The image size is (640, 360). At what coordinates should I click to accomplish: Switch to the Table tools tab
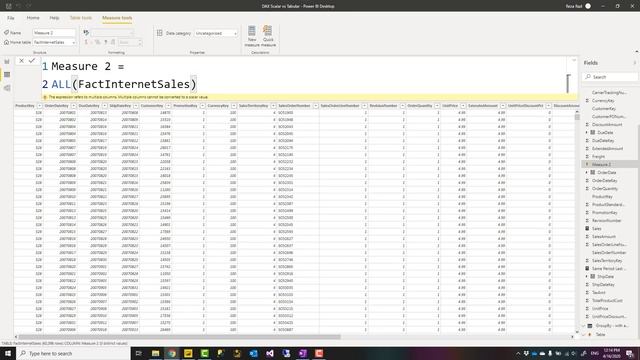pyautogui.click(x=81, y=18)
